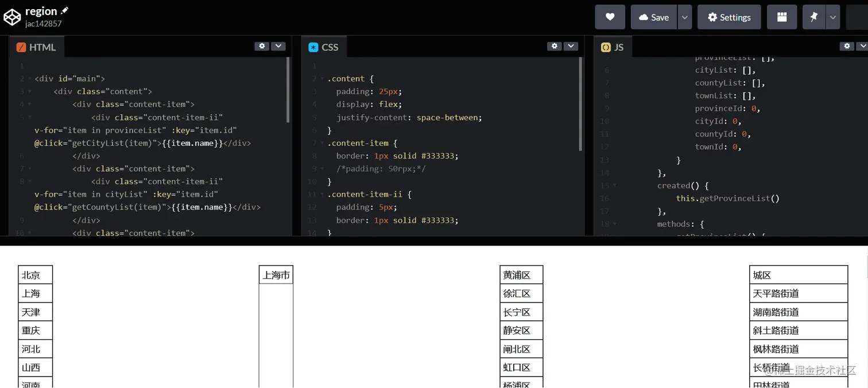Select town 枫林路街道
The image size is (868, 388).
tap(799, 349)
